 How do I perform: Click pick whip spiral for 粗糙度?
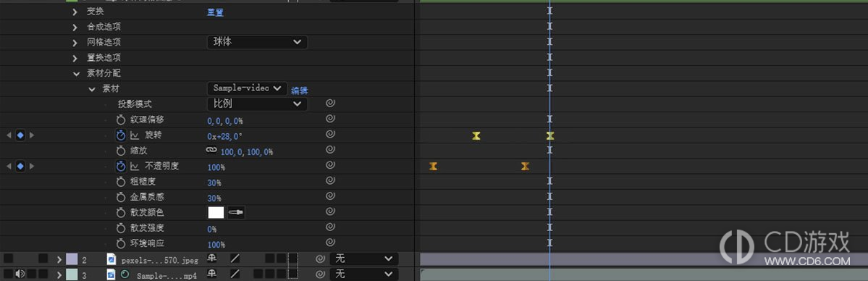point(330,180)
